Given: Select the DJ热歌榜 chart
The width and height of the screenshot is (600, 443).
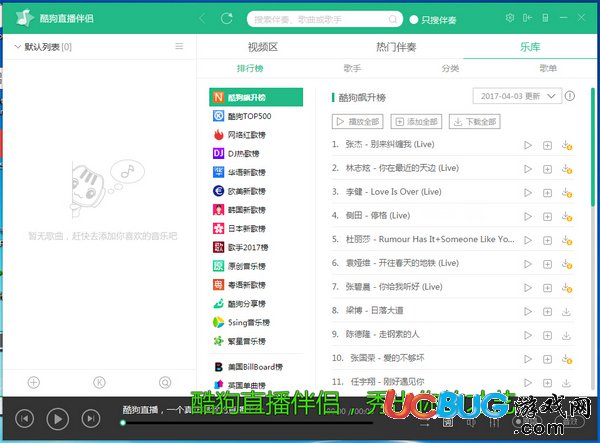Looking at the screenshot, I should [256, 153].
